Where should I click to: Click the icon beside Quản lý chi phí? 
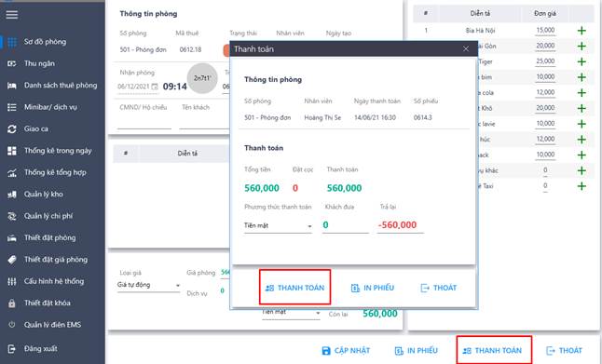(x=12, y=216)
